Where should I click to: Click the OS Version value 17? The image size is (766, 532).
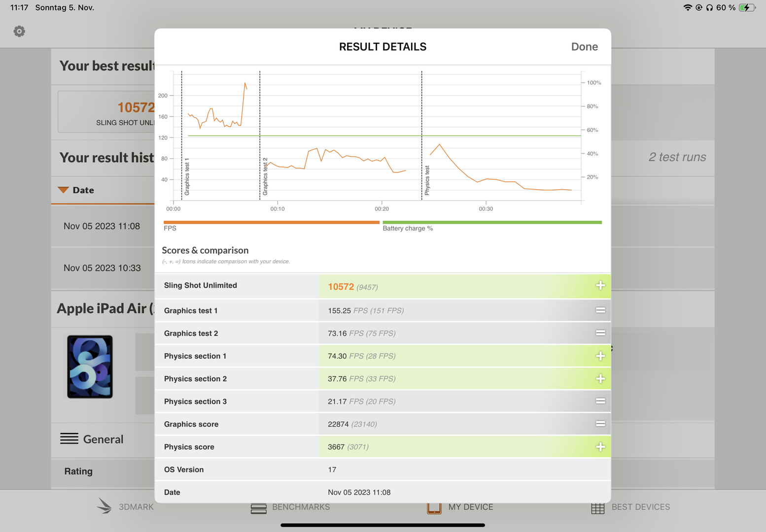point(332,470)
